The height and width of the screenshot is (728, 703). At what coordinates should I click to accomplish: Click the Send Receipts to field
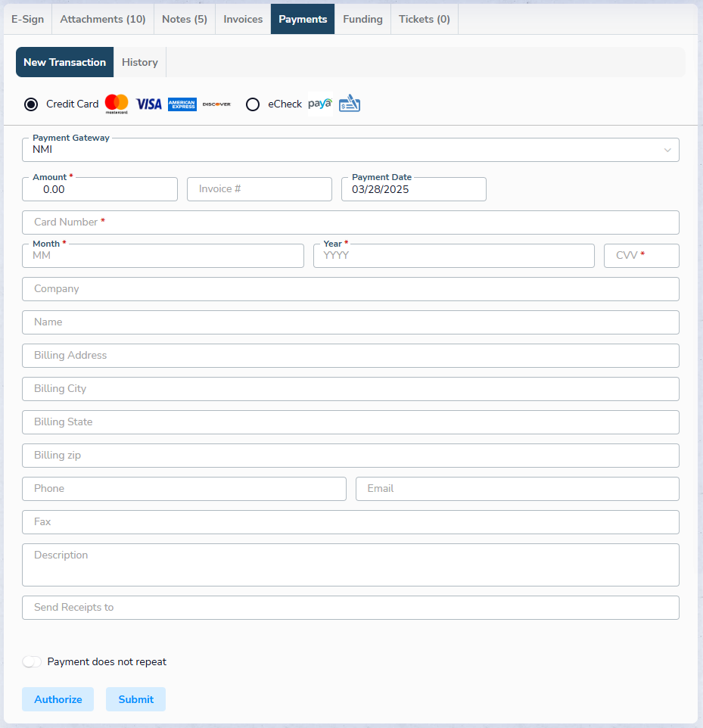pyautogui.click(x=350, y=608)
